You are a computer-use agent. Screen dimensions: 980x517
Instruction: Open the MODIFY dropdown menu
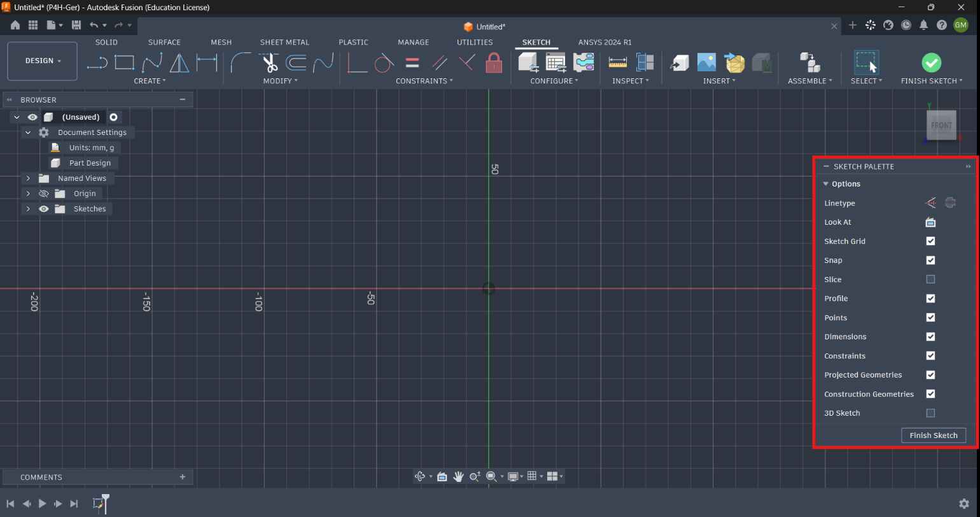pyautogui.click(x=280, y=81)
